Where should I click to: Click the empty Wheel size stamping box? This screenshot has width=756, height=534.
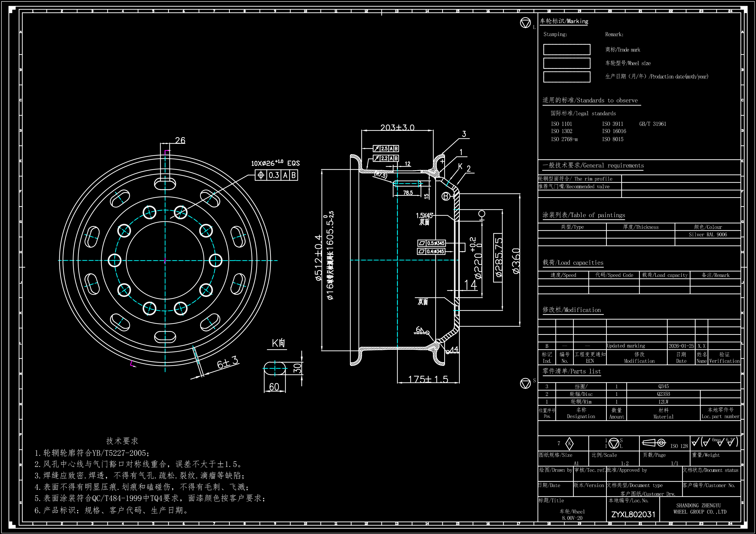tap(567, 63)
